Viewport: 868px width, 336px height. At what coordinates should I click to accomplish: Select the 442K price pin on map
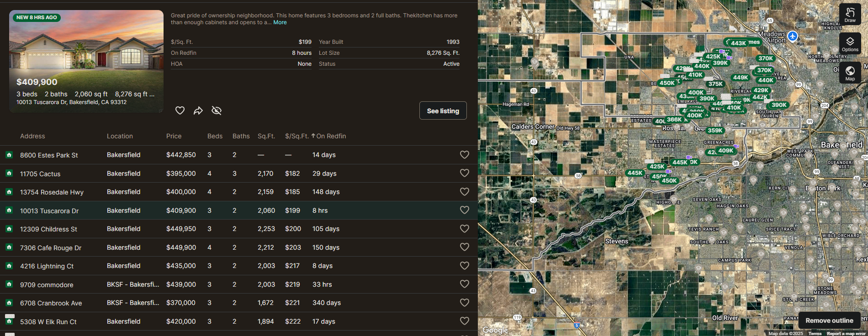point(760,97)
